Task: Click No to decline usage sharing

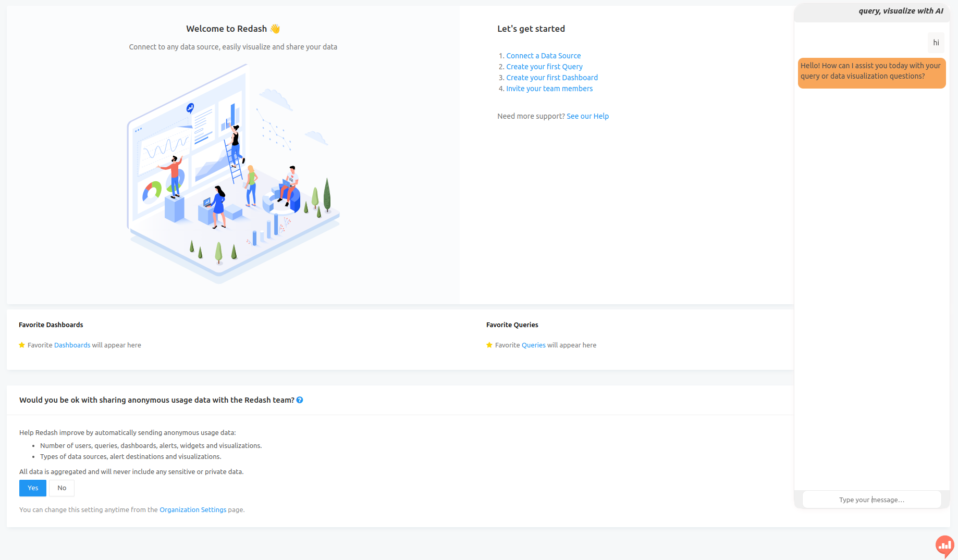Action: [62, 488]
